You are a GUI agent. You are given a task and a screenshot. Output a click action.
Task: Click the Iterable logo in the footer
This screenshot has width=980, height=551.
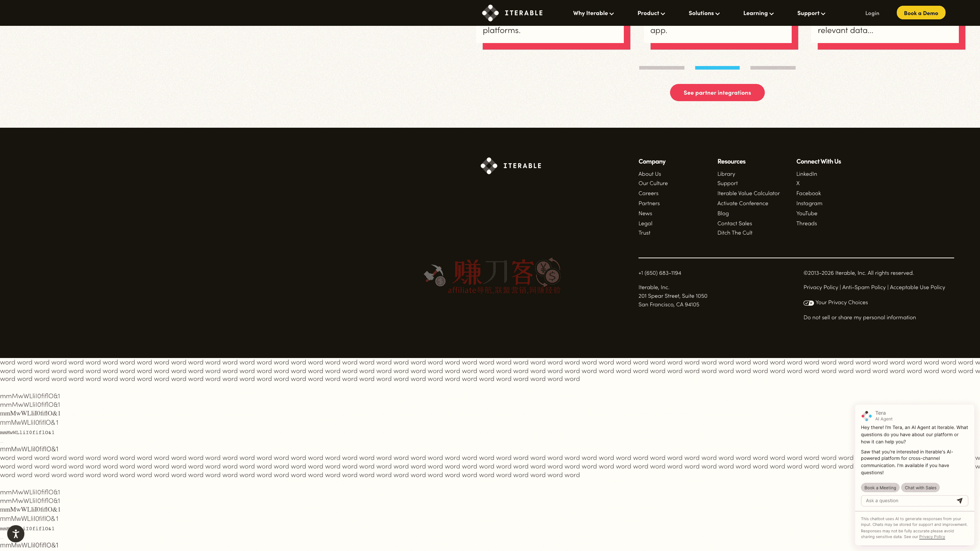click(x=510, y=166)
